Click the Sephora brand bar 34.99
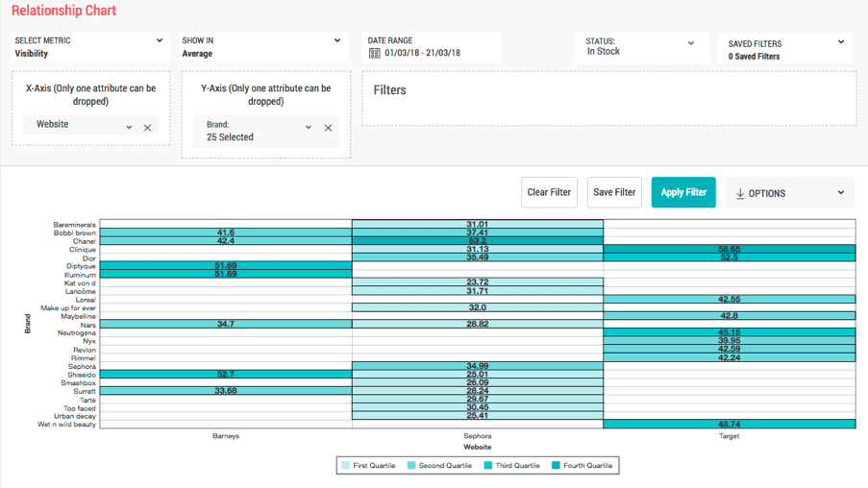The width and height of the screenshot is (868, 488). pyautogui.click(x=478, y=366)
